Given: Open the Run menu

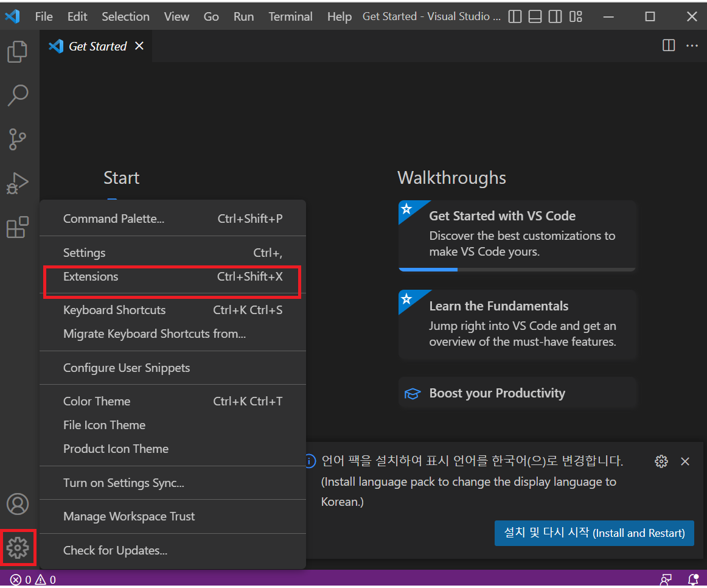Looking at the screenshot, I should coord(243,16).
